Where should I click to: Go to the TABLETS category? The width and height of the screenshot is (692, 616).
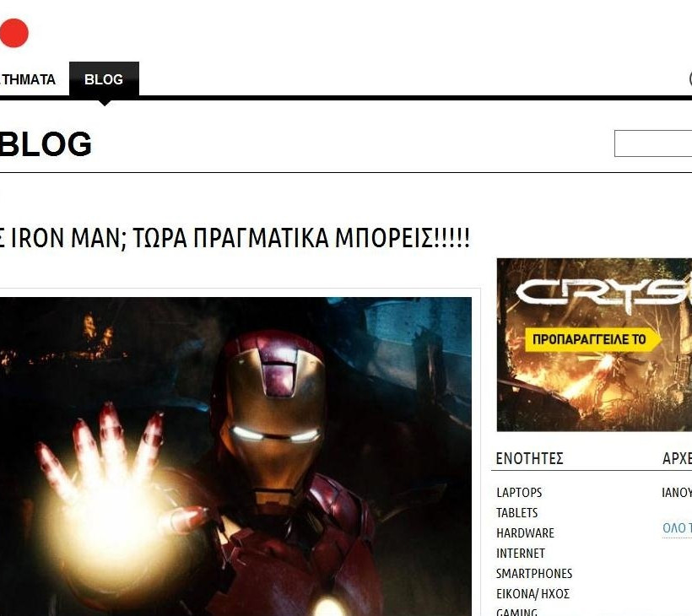click(x=516, y=513)
